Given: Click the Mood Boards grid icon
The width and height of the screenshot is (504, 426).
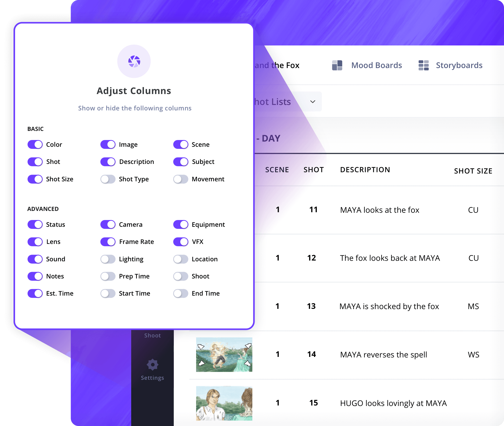Looking at the screenshot, I should tap(337, 65).
